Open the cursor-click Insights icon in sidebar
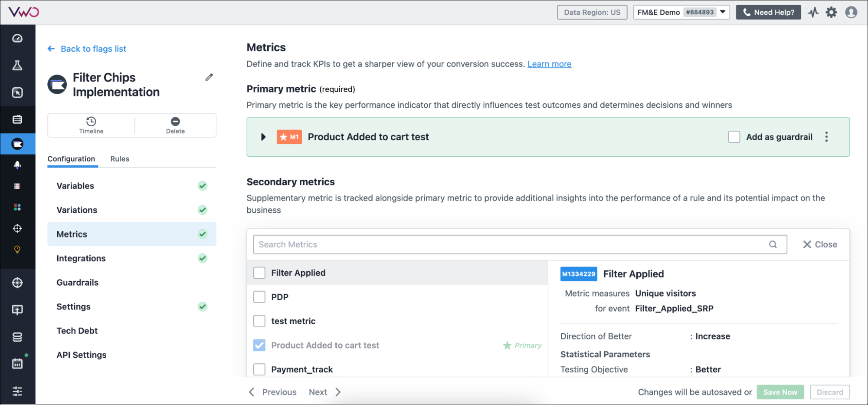 [17, 92]
